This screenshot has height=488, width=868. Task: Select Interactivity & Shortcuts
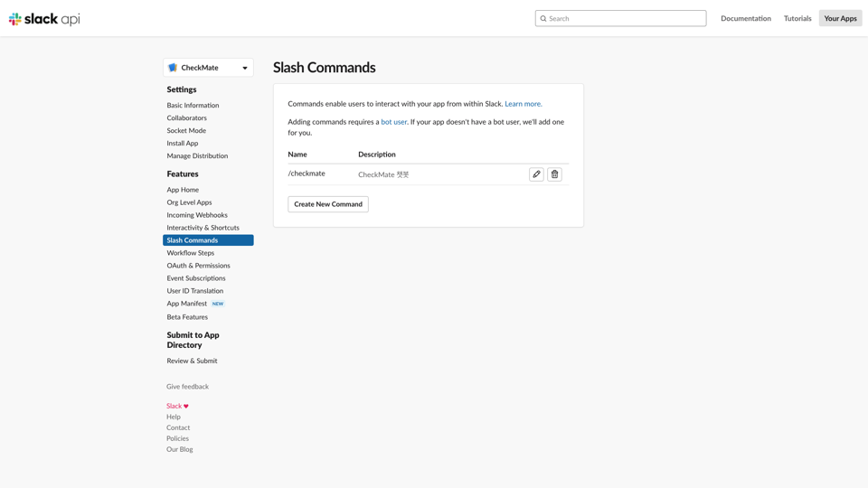pyautogui.click(x=203, y=228)
